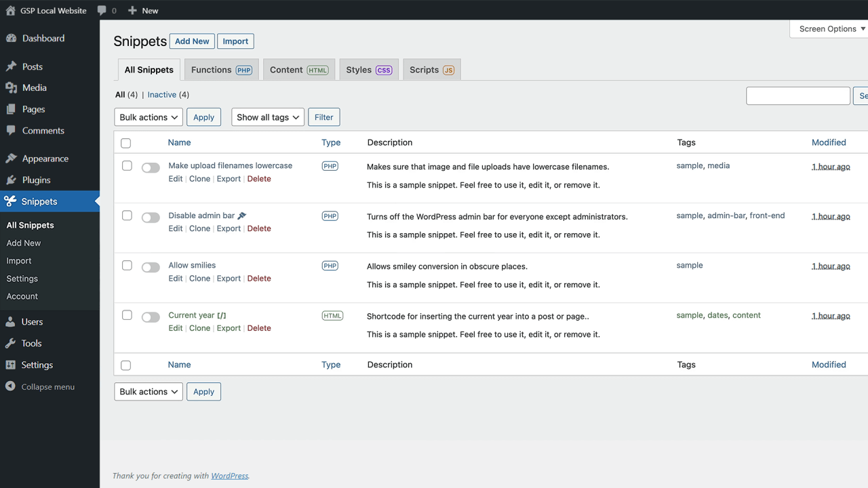Focus the snippet search input field

coord(797,96)
